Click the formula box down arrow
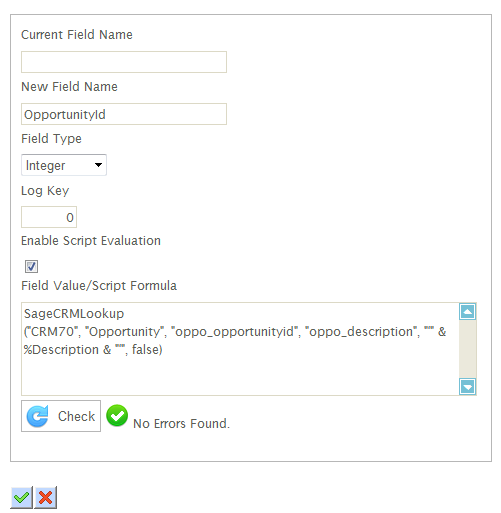Screen dimensions: 501x513 (468, 387)
